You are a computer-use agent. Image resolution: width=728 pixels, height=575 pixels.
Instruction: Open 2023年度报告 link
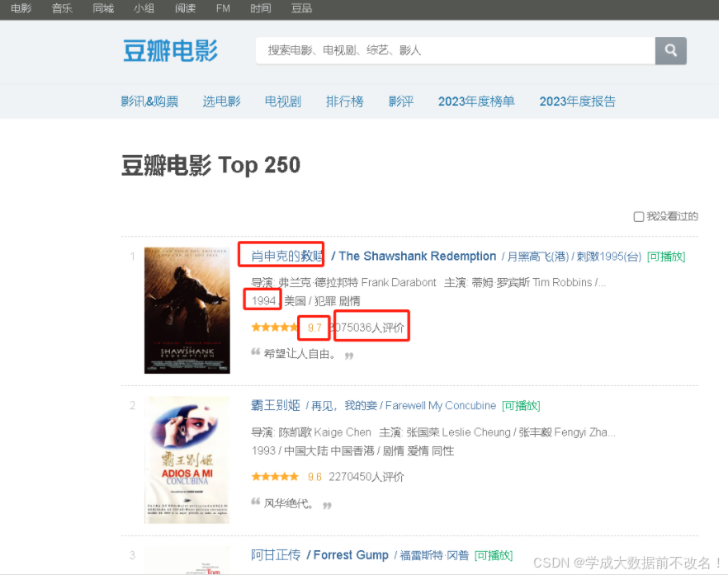point(577,101)
